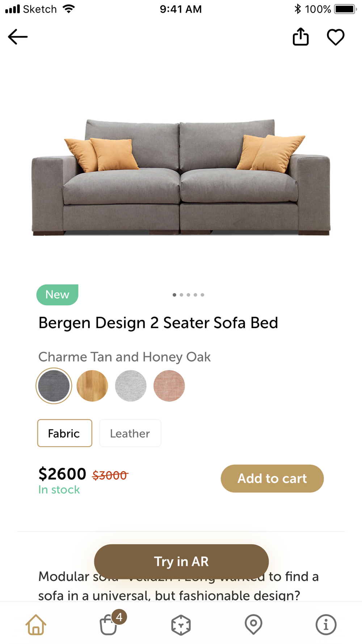
Task: Tap the back arrow icon
Action: point(18,37)
